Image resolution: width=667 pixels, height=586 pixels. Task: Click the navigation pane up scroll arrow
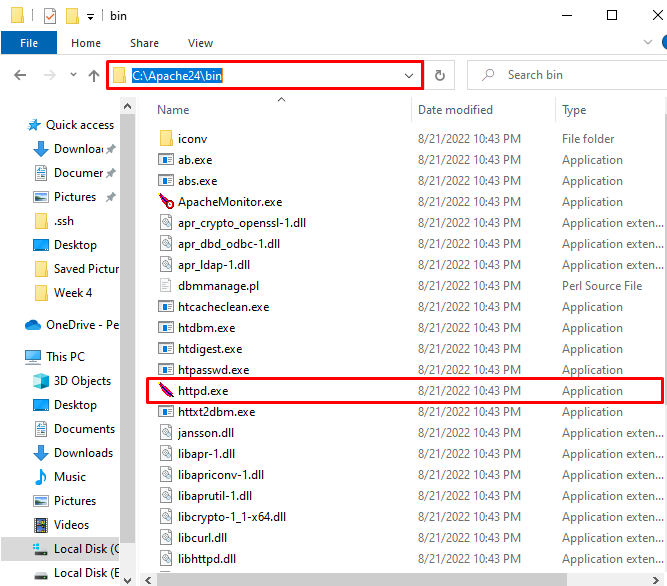tap(128, 106)
